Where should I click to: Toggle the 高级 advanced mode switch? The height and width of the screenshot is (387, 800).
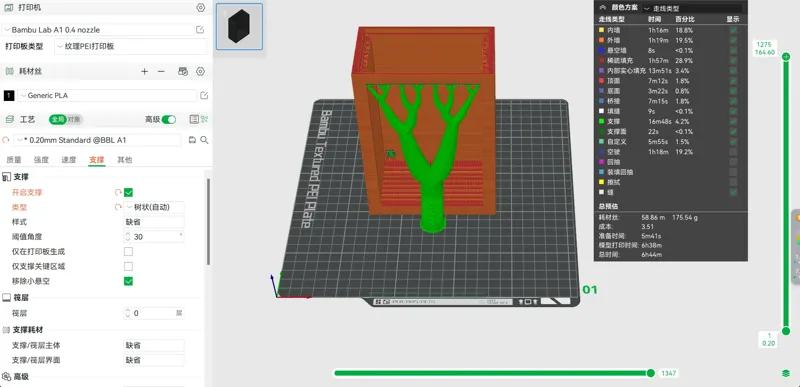coord(168,119)
